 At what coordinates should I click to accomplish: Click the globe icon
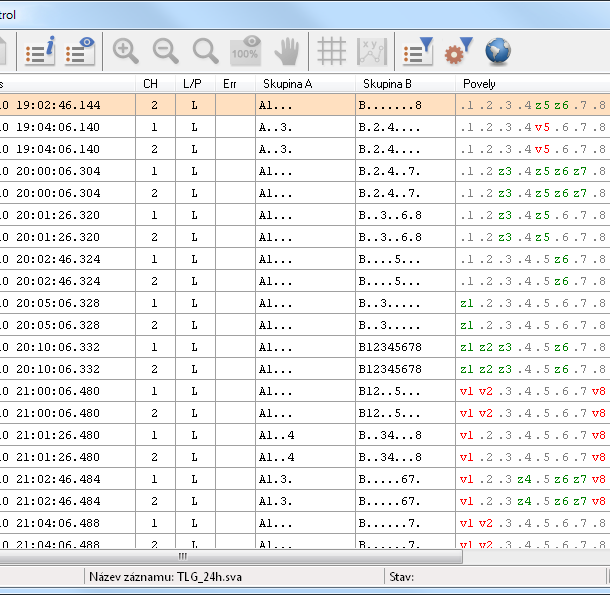(498, 51)
